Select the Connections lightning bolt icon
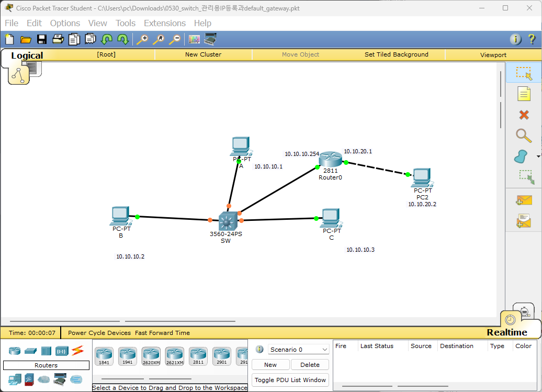The width and height of the screenshot is (542, 392). click(78, 351)
